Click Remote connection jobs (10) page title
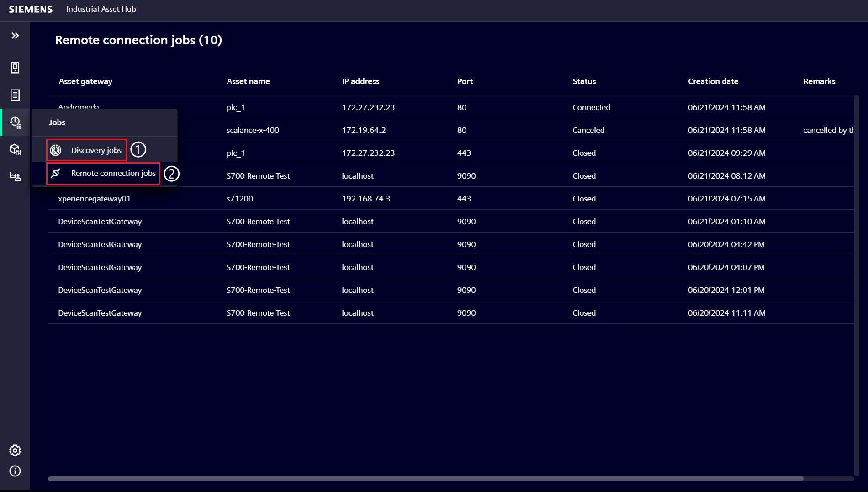 (138, 40)
